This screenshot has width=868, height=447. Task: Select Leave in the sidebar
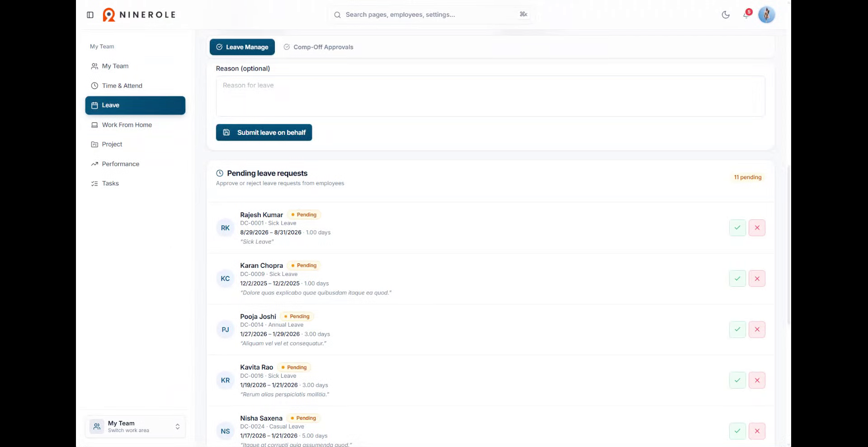[135, 105]
